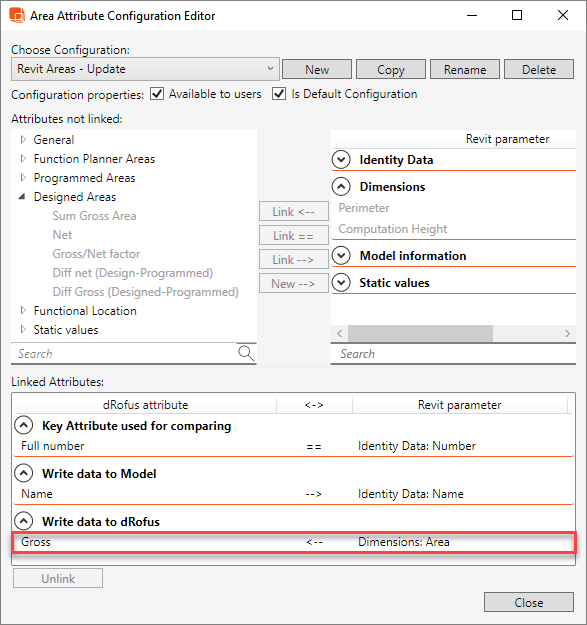Select the Gross linked attribute row

click(294, 542)
